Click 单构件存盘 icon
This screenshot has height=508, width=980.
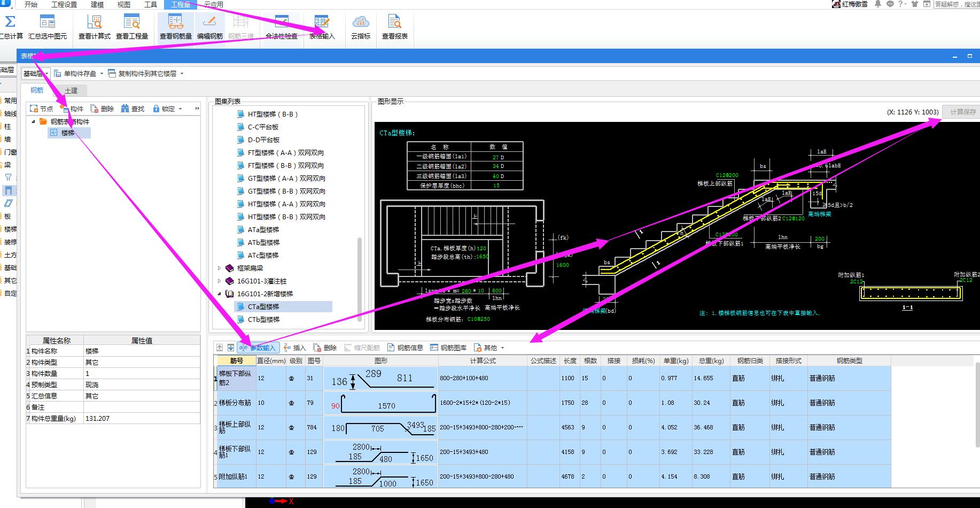pos(58,73)
